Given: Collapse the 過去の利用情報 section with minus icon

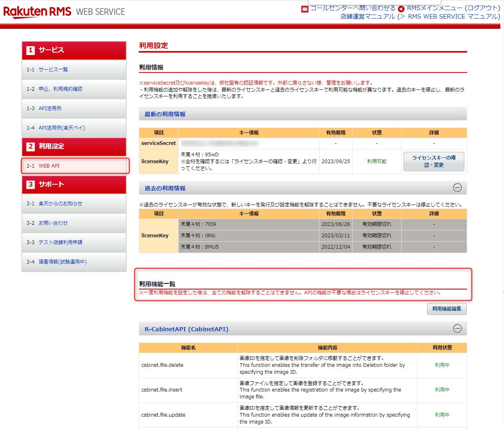Looking at the screenshot, I should (457, 187).
